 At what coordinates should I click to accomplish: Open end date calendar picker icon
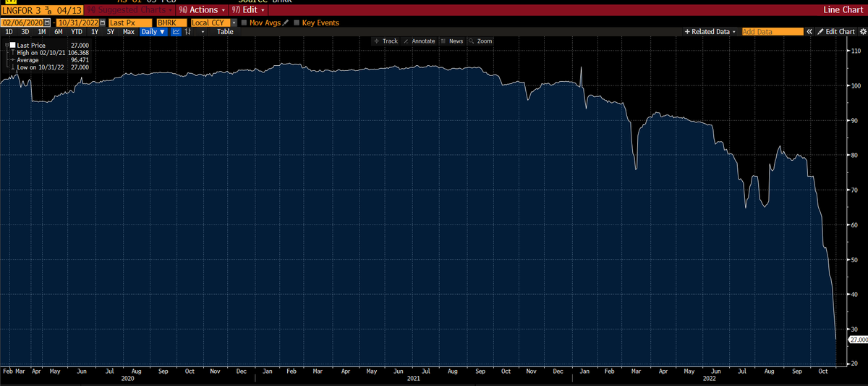tap(102, 22)
